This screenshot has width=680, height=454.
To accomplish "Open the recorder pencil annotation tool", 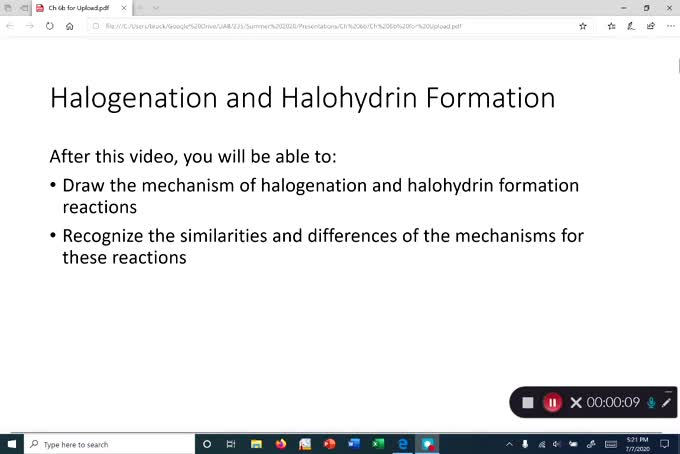I will tap(667, 403).
